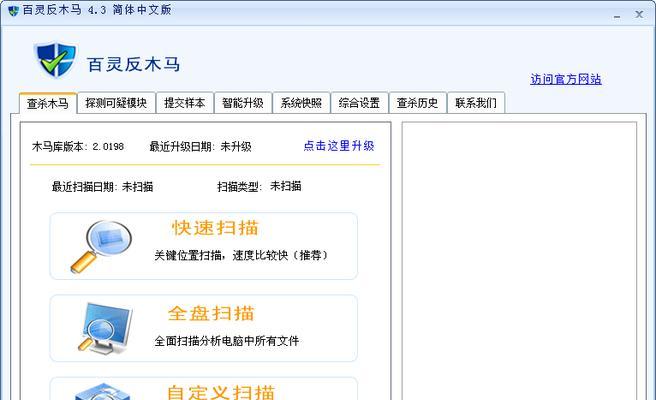Viewport: 656px width, 400px height.
Task: Click the small shield icon in title bar
Action: click(x=13, y=10)
